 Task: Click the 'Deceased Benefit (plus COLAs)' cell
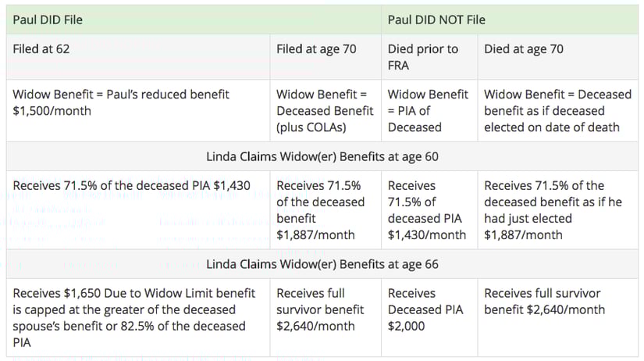click(x=326, y=111)
